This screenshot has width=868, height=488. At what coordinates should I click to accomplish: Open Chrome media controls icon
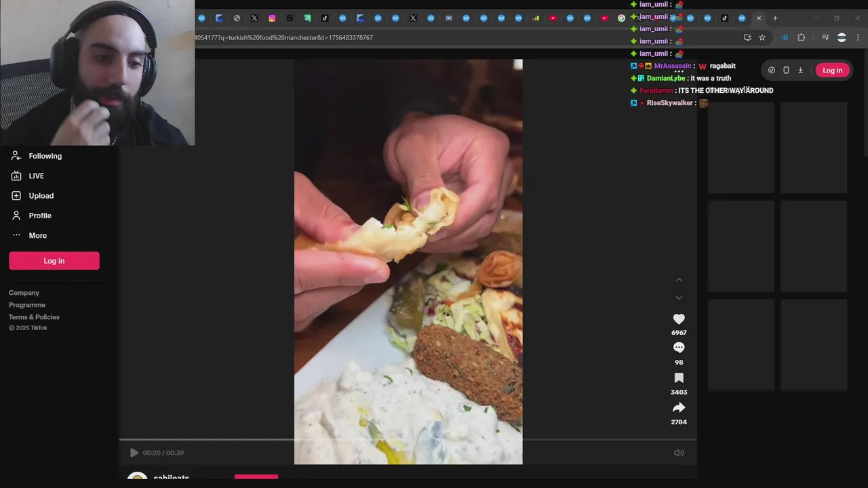click(825, 37)
